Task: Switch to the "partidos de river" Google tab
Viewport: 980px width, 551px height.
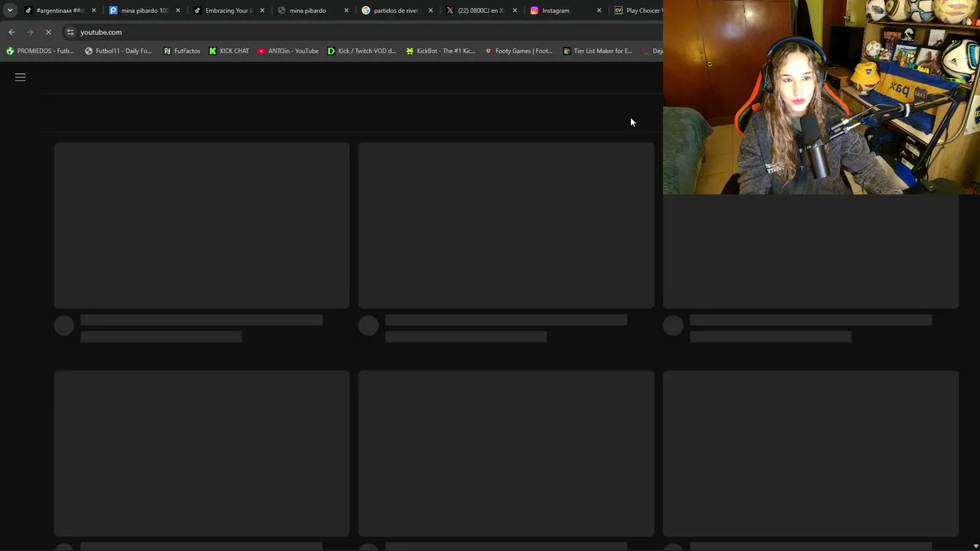Action: (x=397, y=11)
